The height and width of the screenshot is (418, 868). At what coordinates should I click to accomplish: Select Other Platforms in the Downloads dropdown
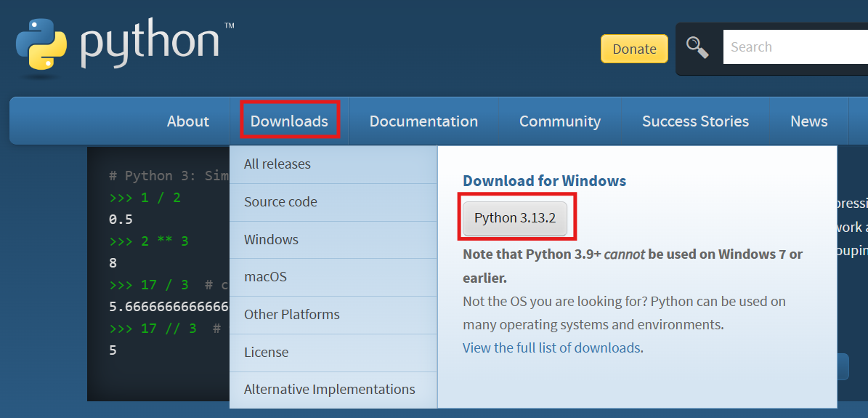coord(333,314)
